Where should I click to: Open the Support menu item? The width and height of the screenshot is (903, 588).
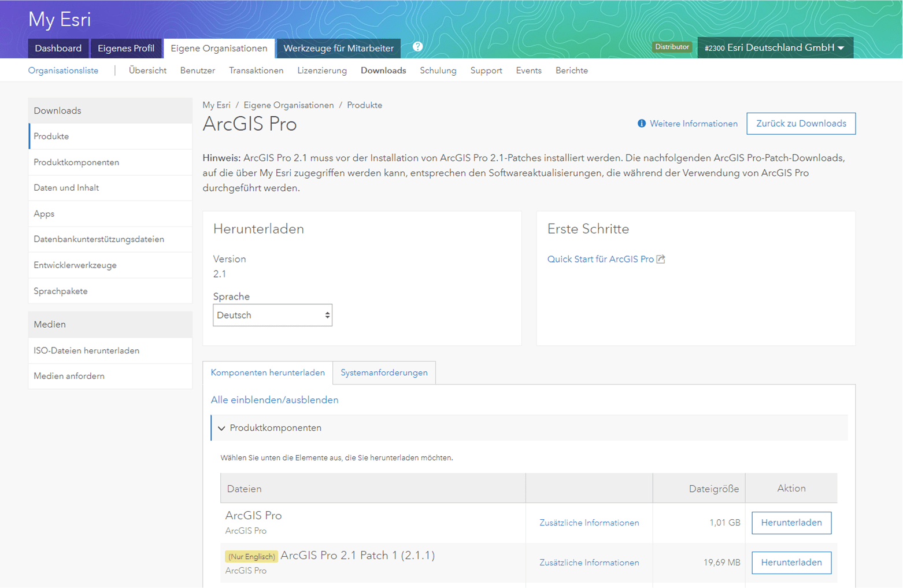pos(486,71)
